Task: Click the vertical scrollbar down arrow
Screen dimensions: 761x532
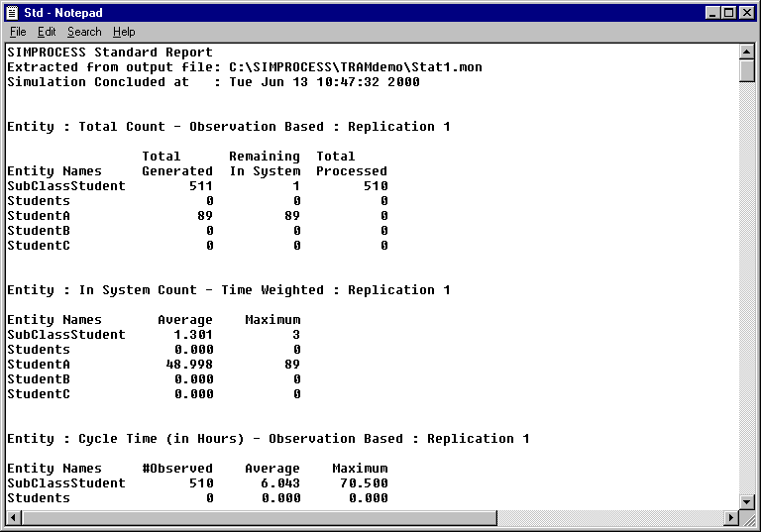Action: pyautogui.click(x=746, y=501)
